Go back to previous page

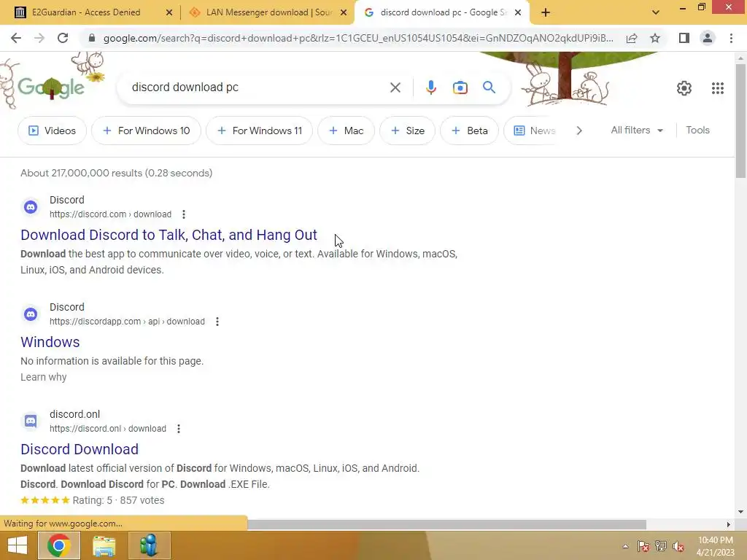16,38
